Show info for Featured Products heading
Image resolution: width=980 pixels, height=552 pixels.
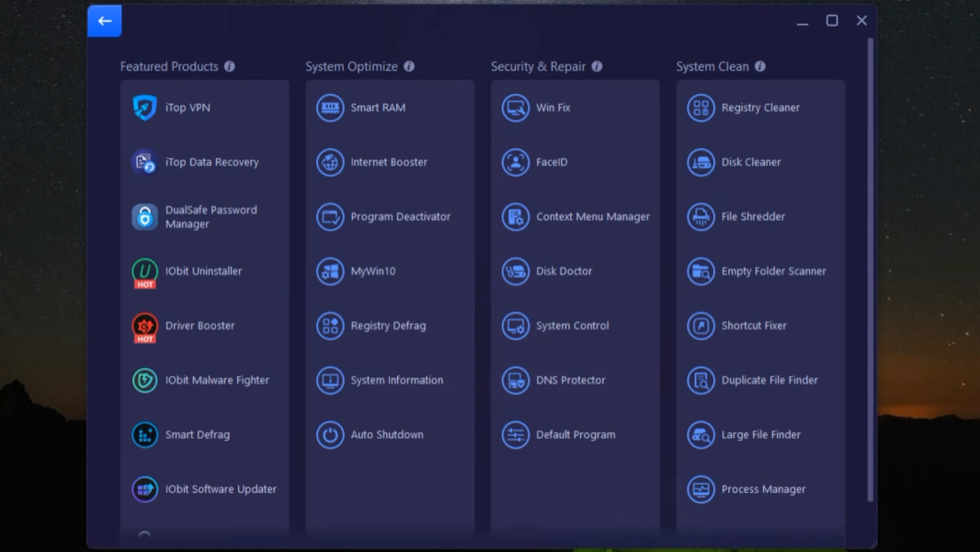coord(230,66)
